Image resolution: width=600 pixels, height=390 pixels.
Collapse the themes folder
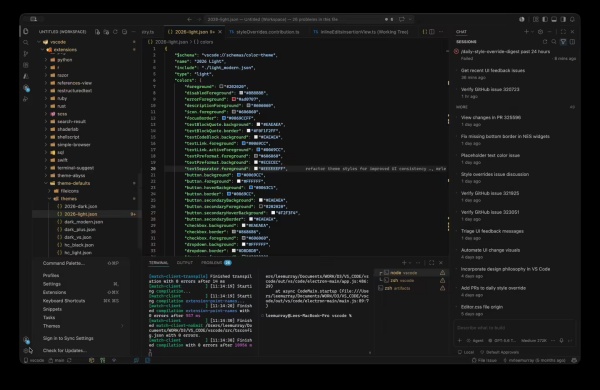[49, 199]
